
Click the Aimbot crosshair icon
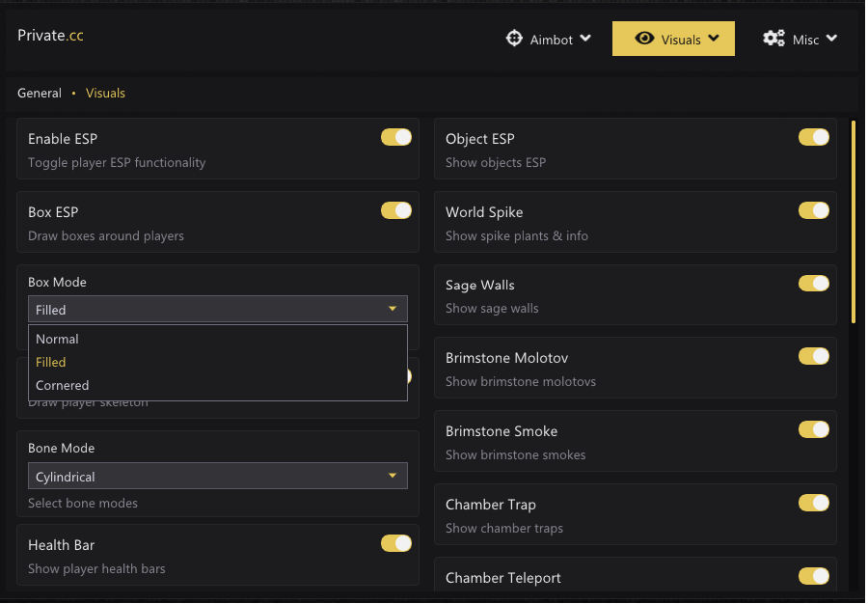[x=515, y=40]
